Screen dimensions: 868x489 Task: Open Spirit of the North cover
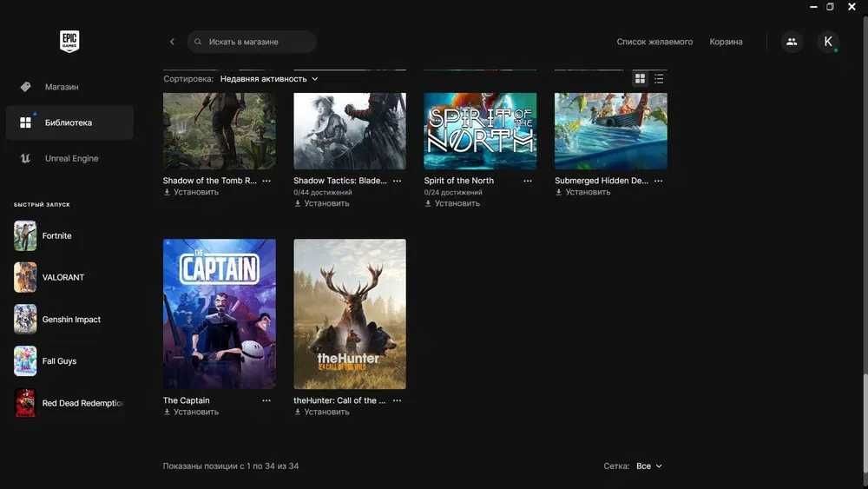[480, 130]
